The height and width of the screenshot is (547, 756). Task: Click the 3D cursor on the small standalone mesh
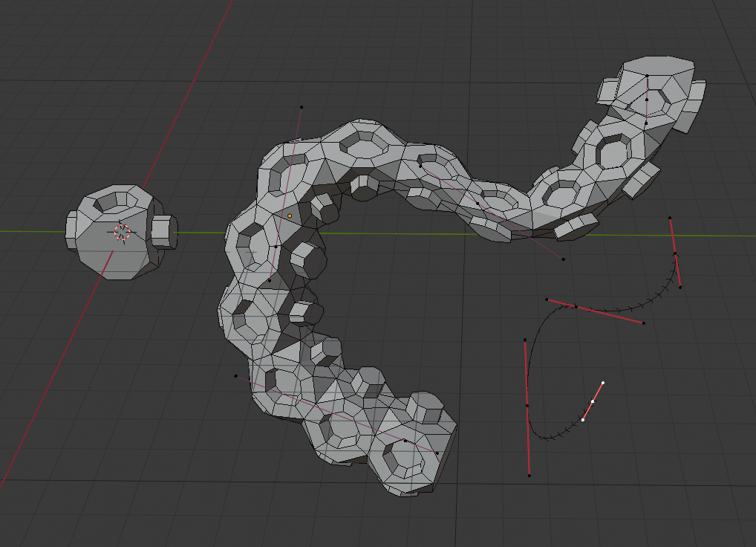(122, 232)
